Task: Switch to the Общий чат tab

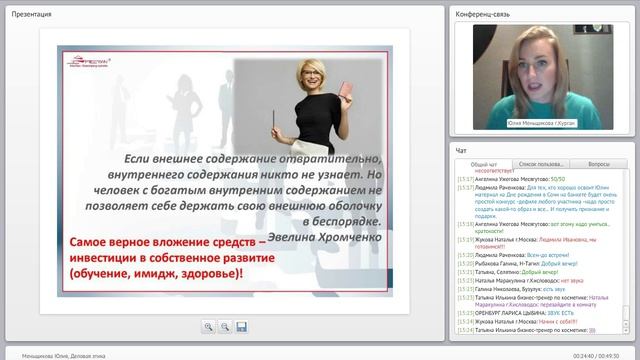Action: tap(484, 164)
